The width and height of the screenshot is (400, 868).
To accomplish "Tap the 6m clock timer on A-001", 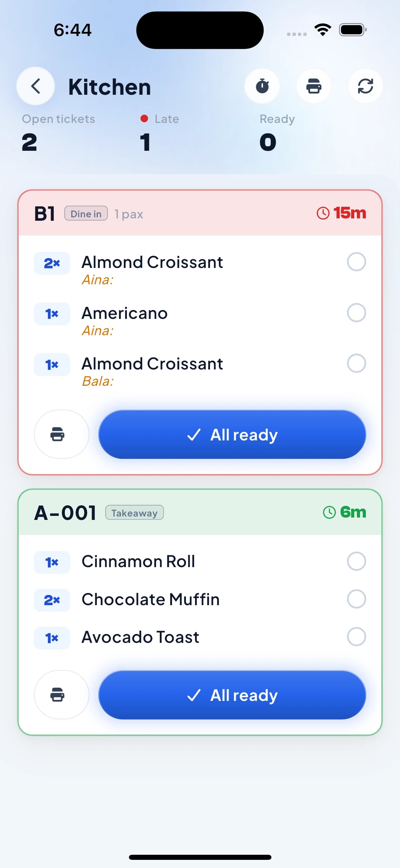I will tap(344, 512).
